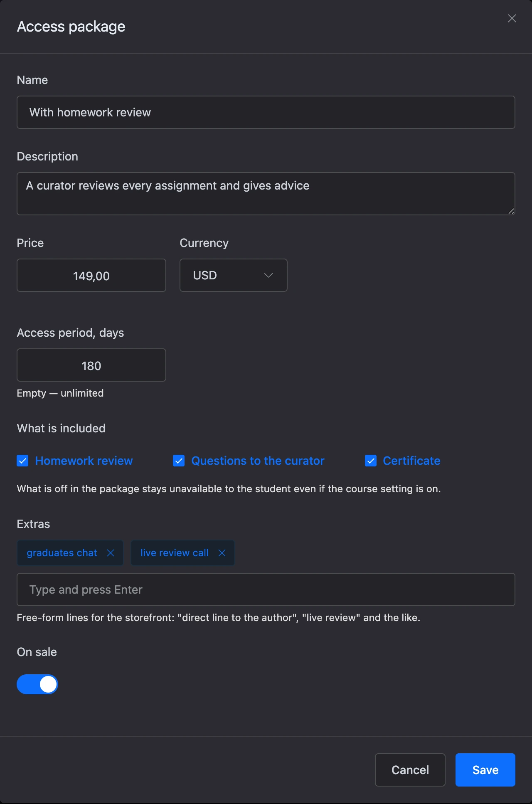Click the Certificate label text

411,461
